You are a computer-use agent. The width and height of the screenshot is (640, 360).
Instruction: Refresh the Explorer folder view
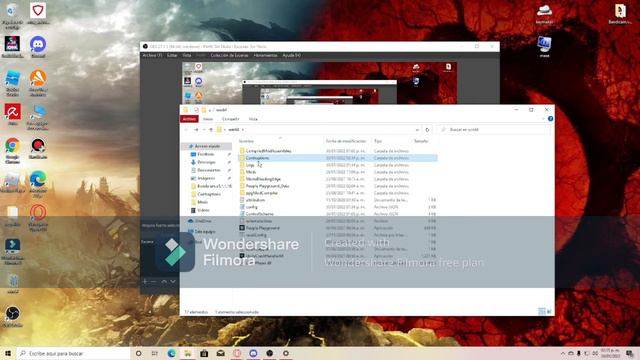[427, 129]
